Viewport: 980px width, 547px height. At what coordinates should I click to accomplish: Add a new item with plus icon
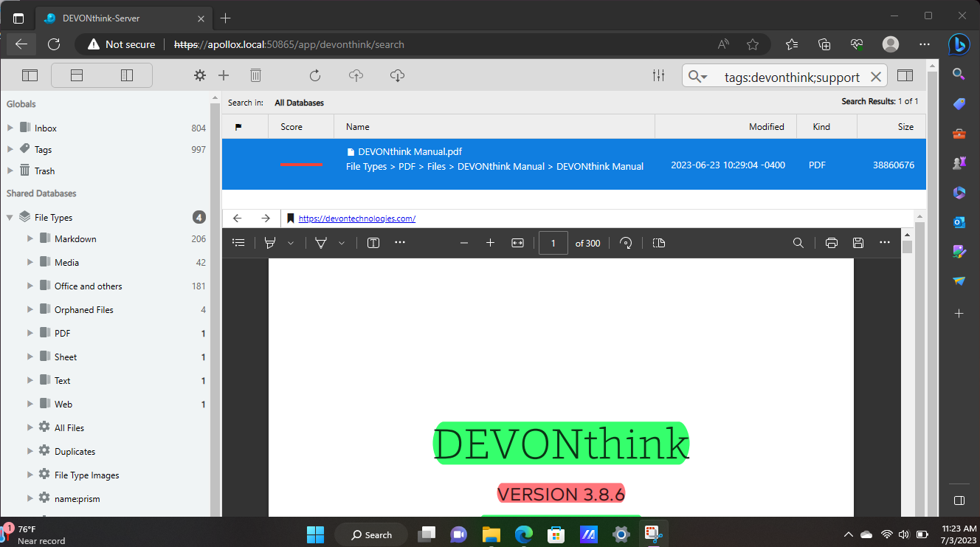224,75
